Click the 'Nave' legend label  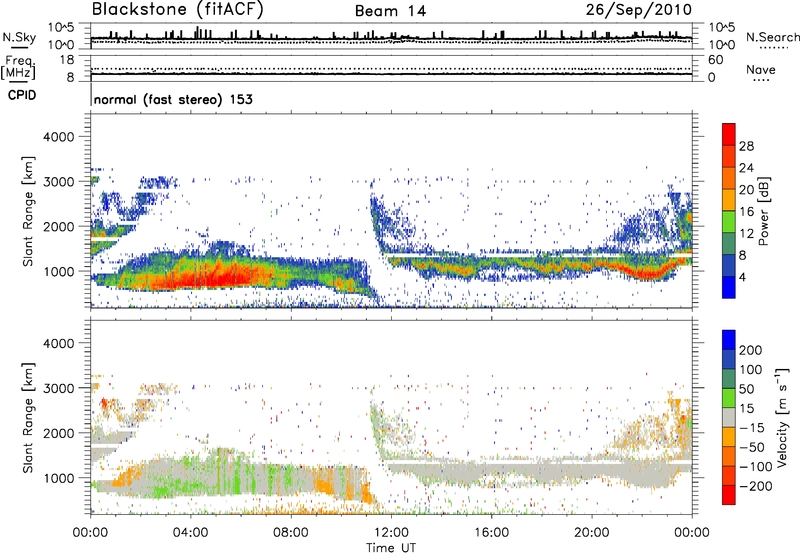(760, 70)
